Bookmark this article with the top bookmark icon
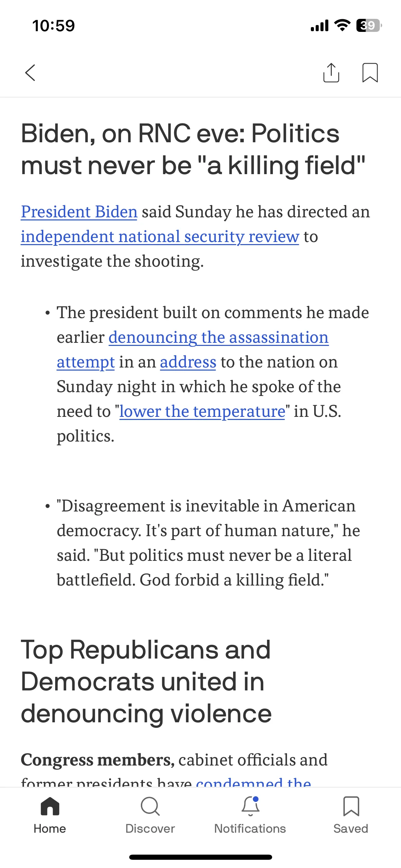Image resolution: width=401 pixels, height=868 pixels. click(x=370, y=73)
